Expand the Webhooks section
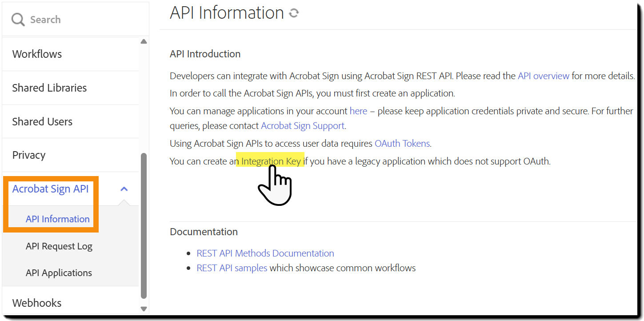644x321 pixels. click(37, 303)
